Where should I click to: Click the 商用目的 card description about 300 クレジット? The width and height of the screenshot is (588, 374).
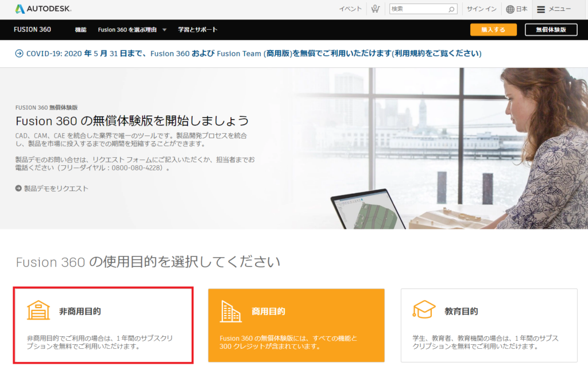coord(288,342)
